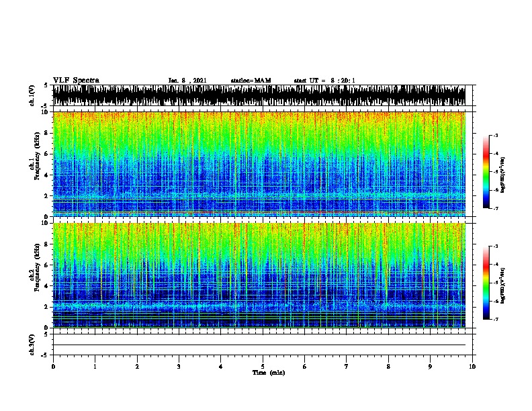The width and height of the screenshot is (532, 411).
Task: Click the "10" kHz tick of ch.1 spectrogram
Action: pos(46,112)
